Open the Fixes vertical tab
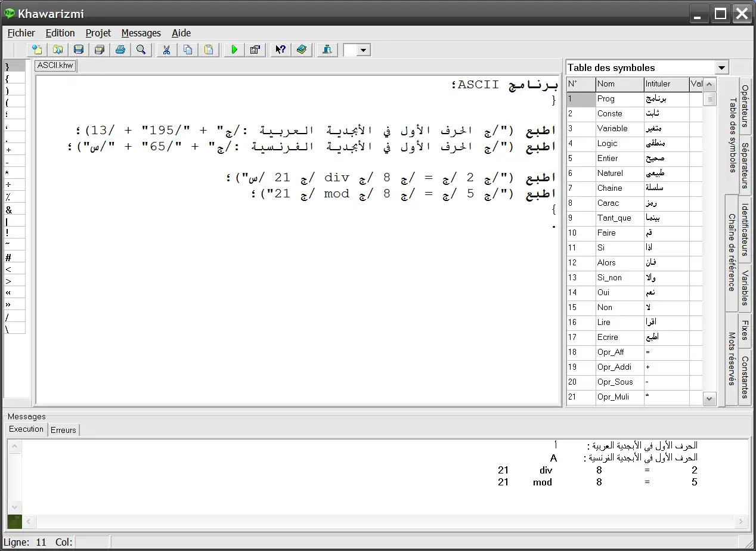Viewport: 756px width, 551px height. (x=745, y=330)
